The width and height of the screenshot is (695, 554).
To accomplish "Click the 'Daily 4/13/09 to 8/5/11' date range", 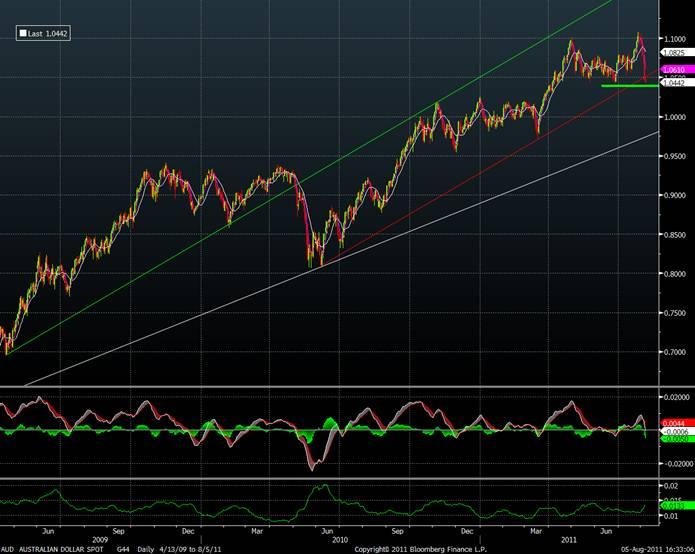I will 179,550.
